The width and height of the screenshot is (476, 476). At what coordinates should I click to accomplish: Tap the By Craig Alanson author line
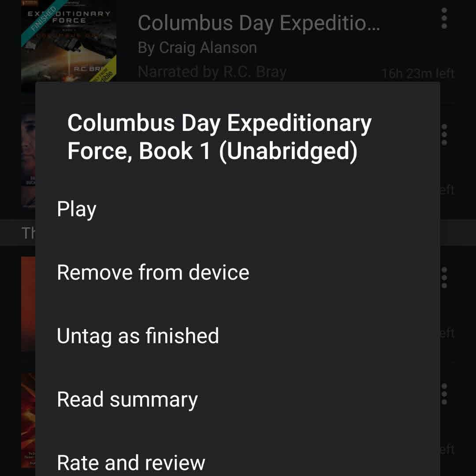pos(197,48)
